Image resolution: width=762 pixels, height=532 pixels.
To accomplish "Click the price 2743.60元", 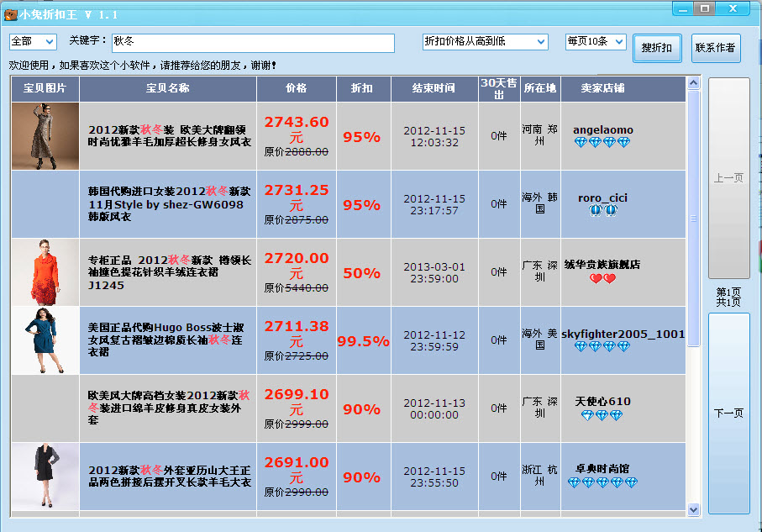I will pyautogui.click(x=297, y=129).
